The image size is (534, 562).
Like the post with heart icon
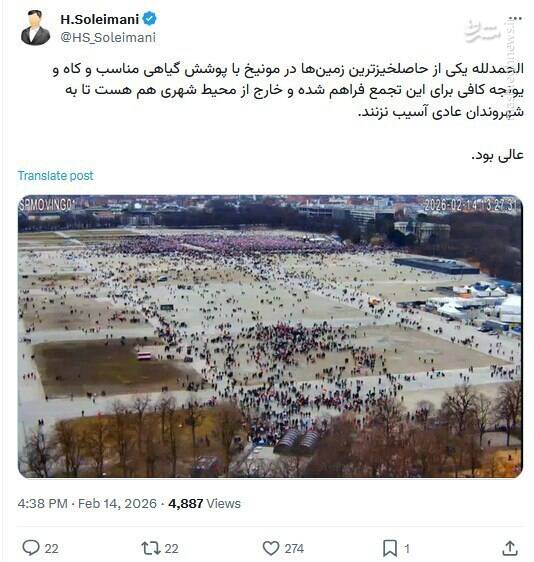pyautogui.click(x=271, y=548)
